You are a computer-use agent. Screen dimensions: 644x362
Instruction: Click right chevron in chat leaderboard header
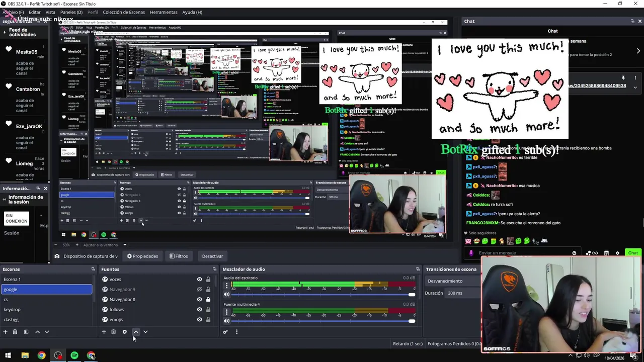click(638, 51)
